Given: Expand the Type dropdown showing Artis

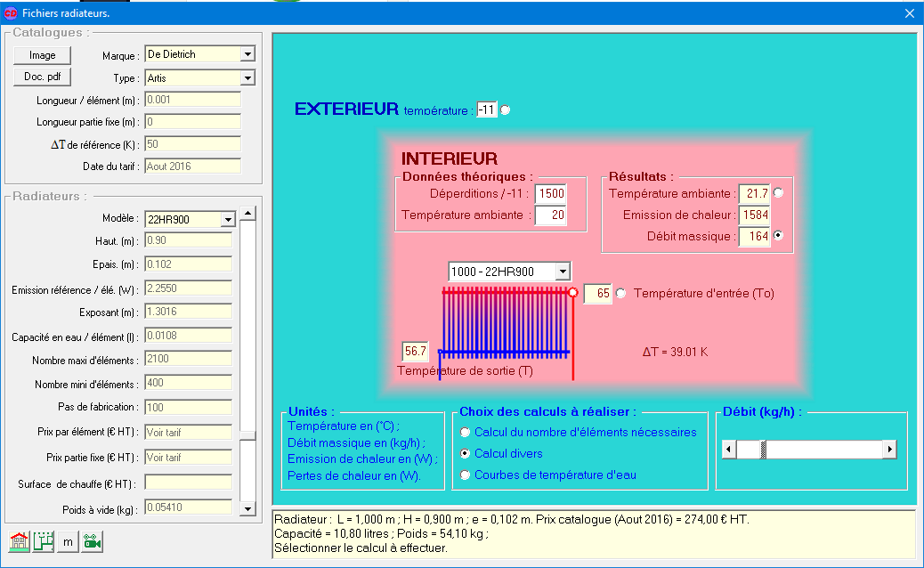Looking at the screenshot, I should pos(247,78).
